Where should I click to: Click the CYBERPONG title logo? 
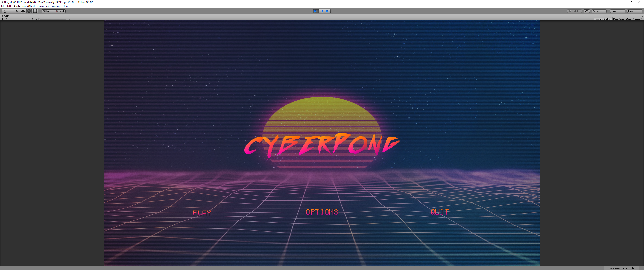322,146
